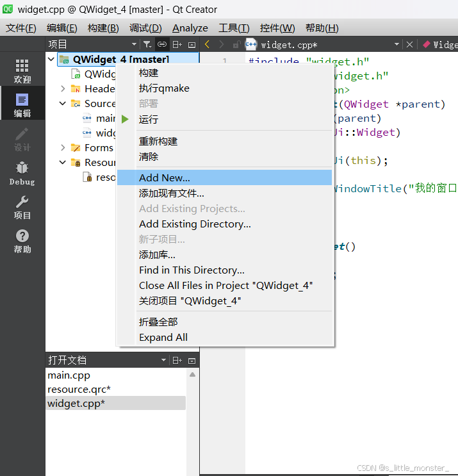Open the 欢迎 (Welcome) mode
This screenshot has width=458, height=476.
pos(22,70)
